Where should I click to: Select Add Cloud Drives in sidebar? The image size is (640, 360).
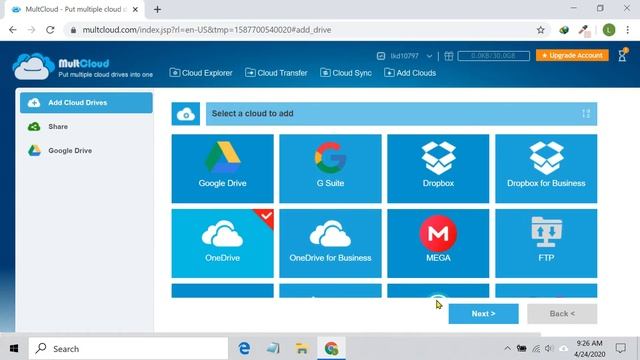[86, 102]
